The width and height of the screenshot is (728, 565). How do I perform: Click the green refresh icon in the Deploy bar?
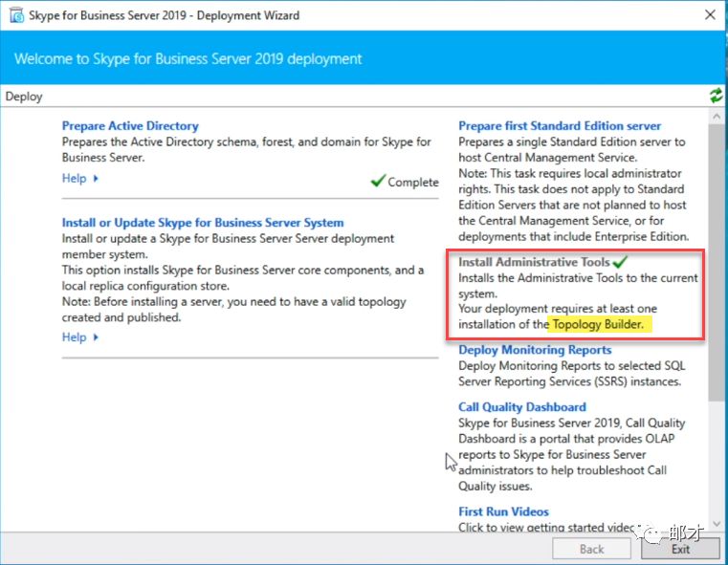(x=716, y=96)
